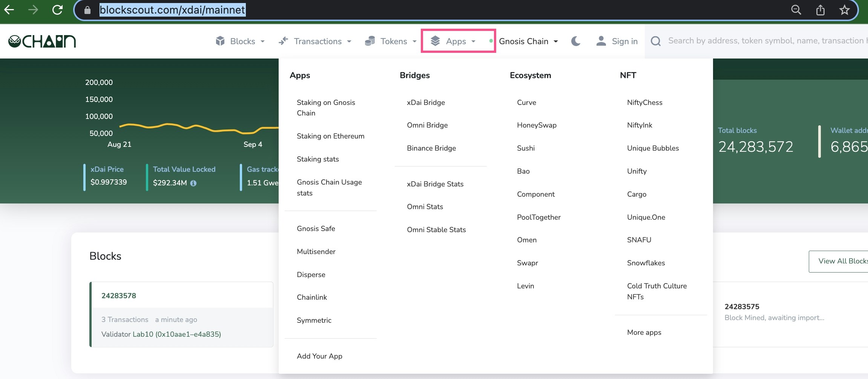Click View All Blocks button
Screen dimensions: 868x379
pyautogui.click(x=839, y=261)
